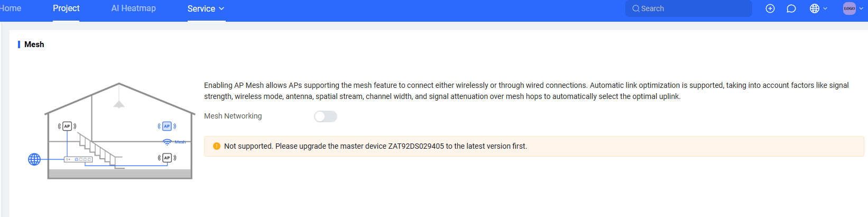Click the magnifier icon in Search
This screenshot has height=217, width=868.
[636, 8]
